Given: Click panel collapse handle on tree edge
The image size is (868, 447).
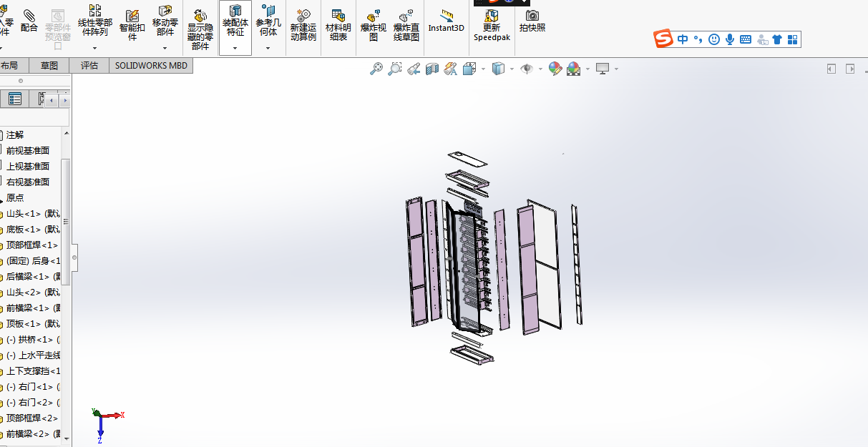Looking at the screenshot, I should pyautogui.click(x=74, y=257).
